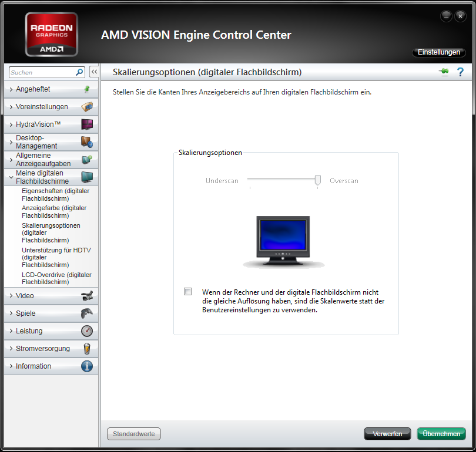Click the monitor preview image

pos(283,242)
